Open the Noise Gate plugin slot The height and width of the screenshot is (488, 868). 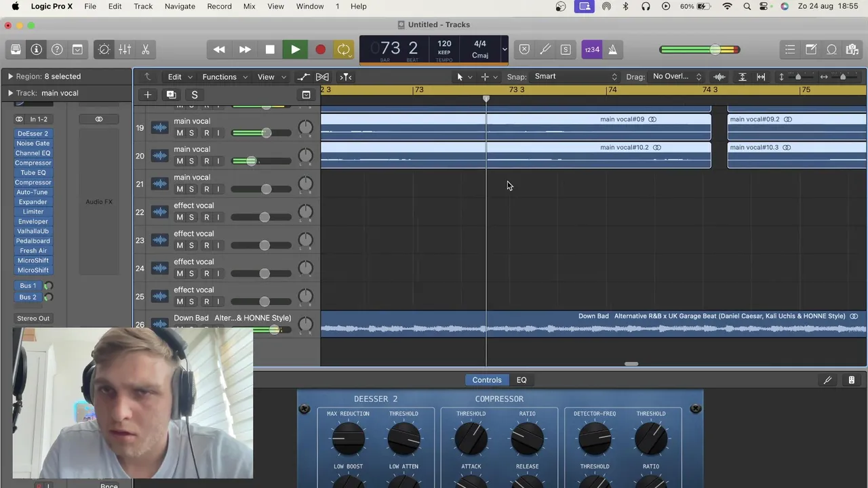tap(33, 144)
